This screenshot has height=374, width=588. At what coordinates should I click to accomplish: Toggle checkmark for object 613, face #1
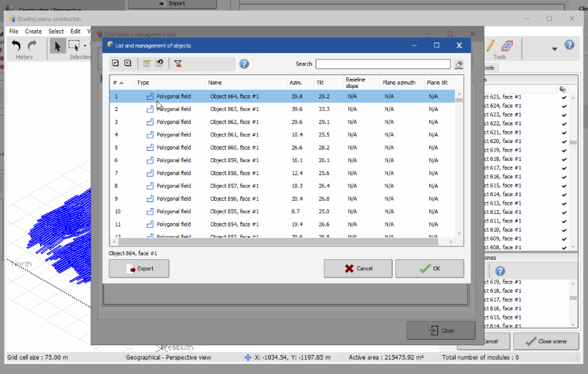(x=564, y=203)
